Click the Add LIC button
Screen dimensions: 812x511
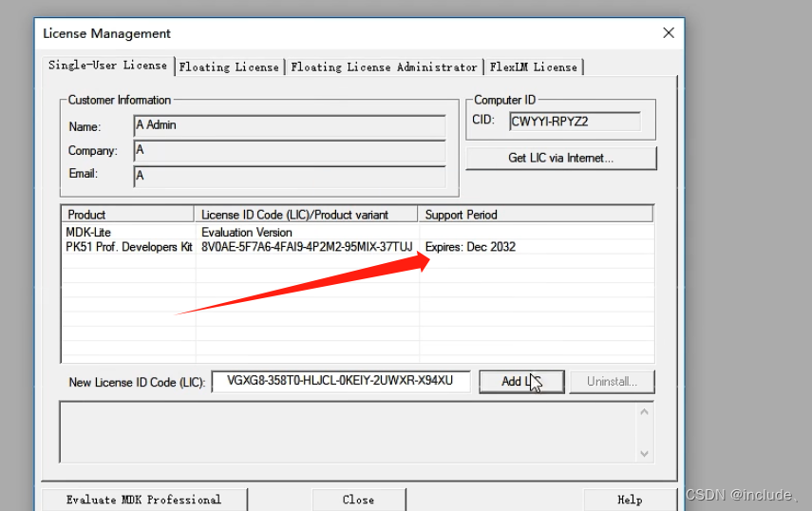click(522, 382)
